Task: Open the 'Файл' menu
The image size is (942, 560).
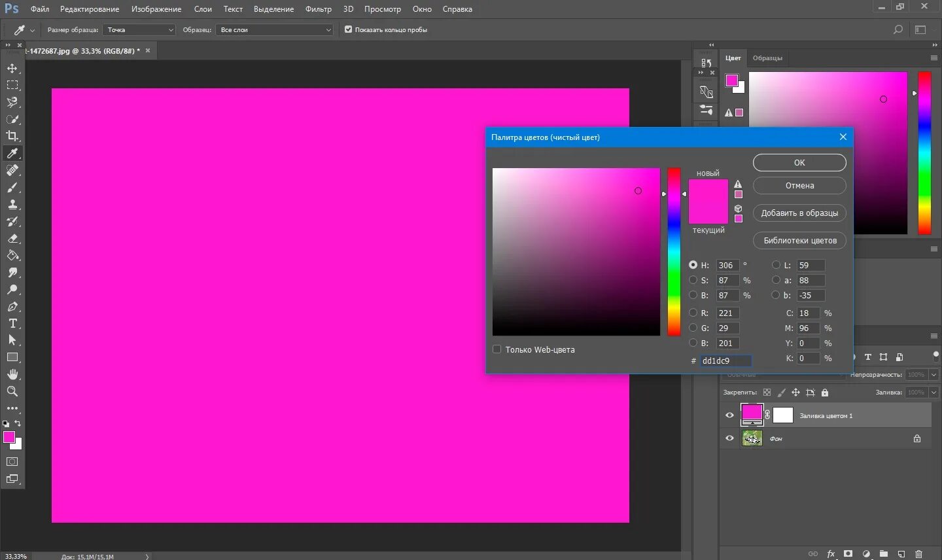Action: [40, 9]
